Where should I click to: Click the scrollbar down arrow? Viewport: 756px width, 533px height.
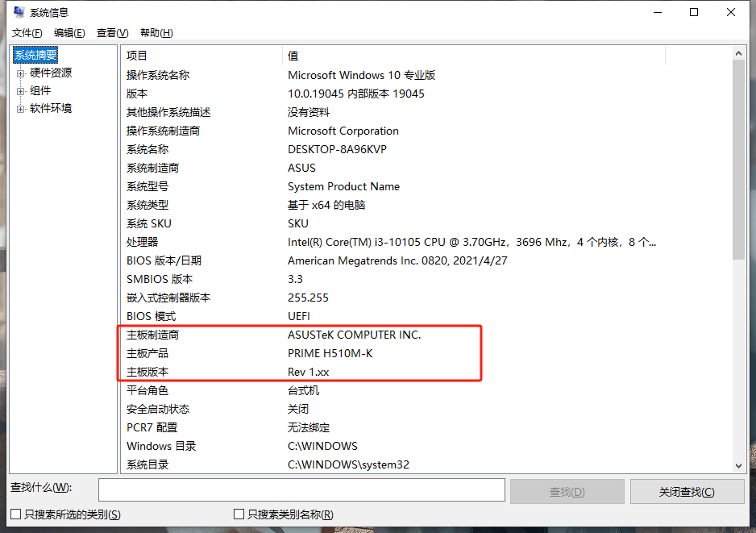[738, 465]
